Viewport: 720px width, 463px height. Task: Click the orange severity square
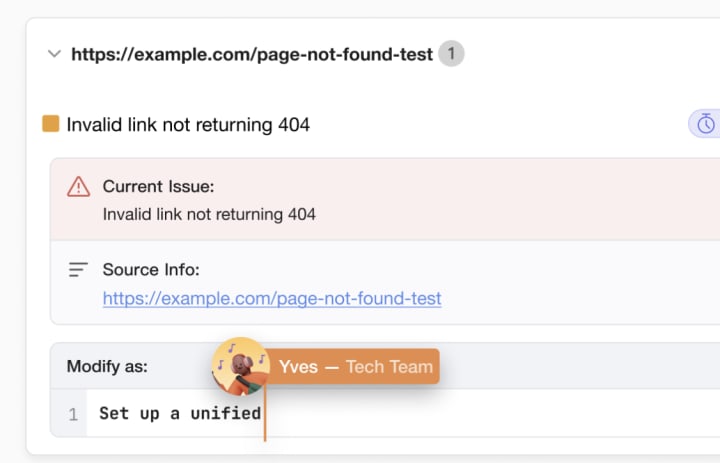coord(51,124)
